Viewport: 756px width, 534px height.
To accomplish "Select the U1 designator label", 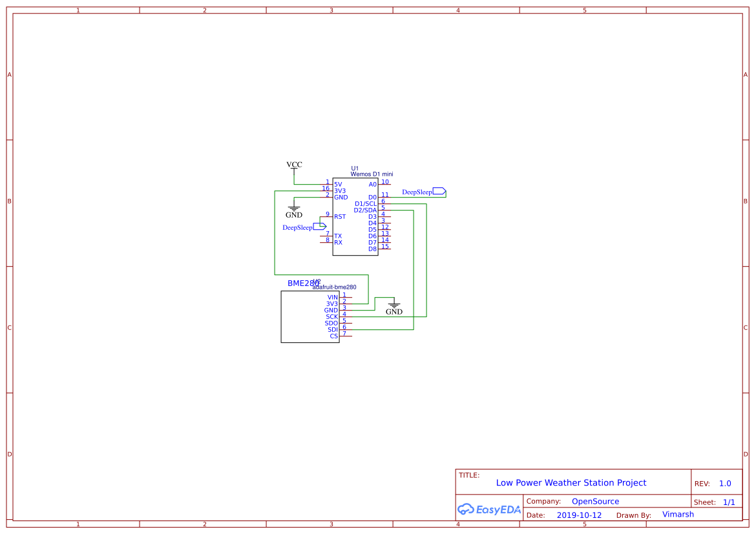I will click(x=355, y=169).
